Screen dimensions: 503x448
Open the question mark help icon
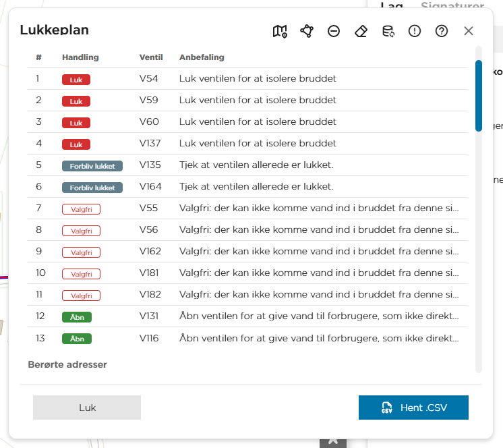pos(442,31)
